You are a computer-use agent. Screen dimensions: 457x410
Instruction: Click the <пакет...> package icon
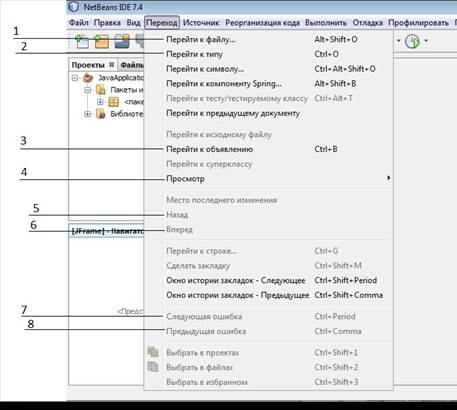(x=113, y=102)
